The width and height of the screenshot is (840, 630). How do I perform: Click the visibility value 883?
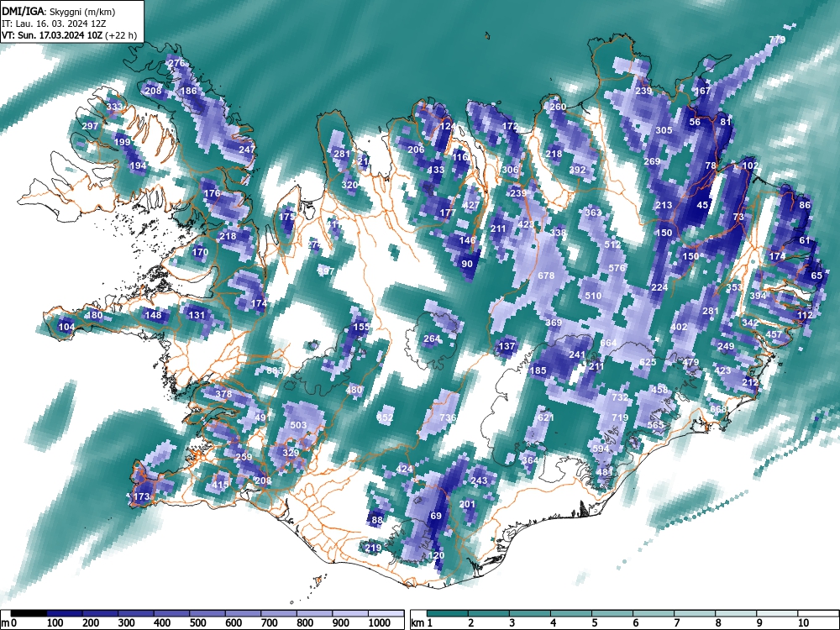[275, 370]
